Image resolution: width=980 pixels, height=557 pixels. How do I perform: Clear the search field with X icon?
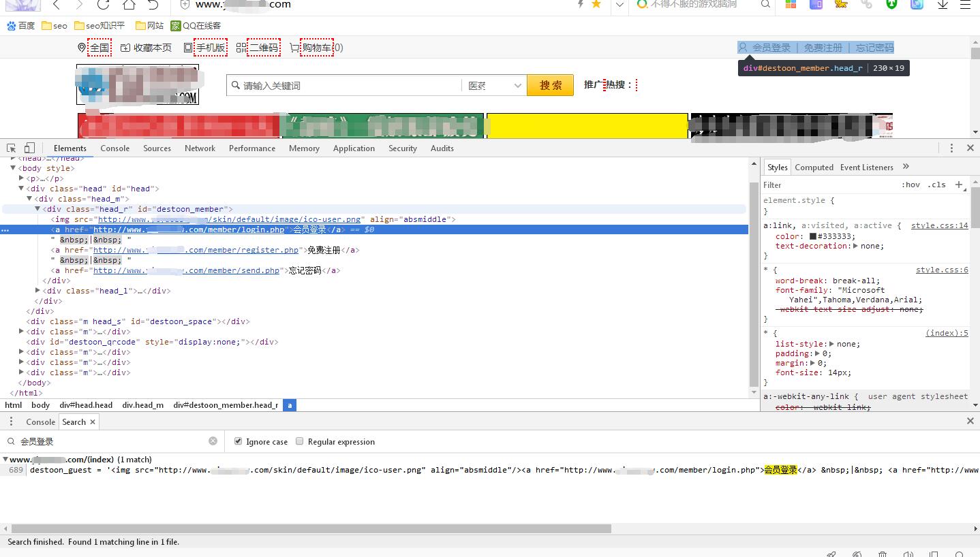click(x=213, y=441)
